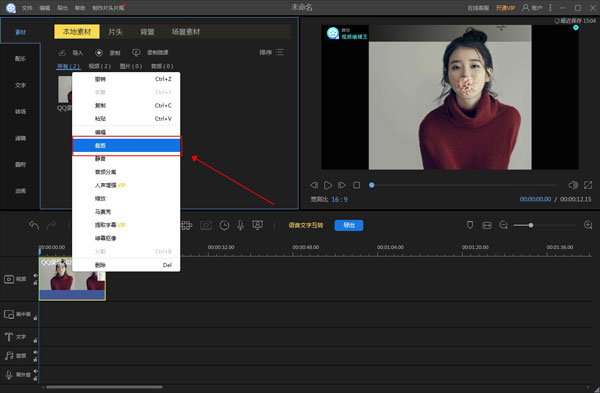Choose 人声增强 VIP in context menu
This screenshot has height=393, width=600.
tap(126, 185)
